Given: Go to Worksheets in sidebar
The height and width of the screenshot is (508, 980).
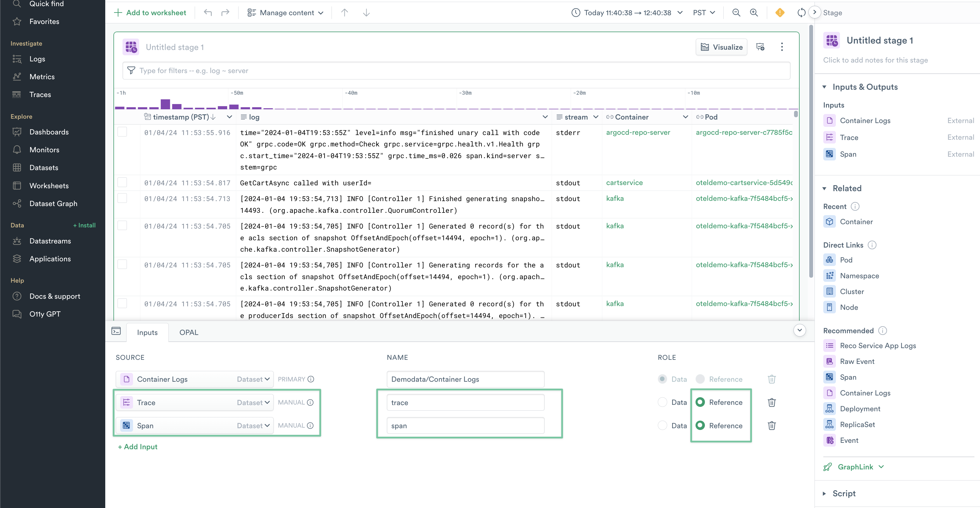Looking at the screenshot, I should pos(49,186).
